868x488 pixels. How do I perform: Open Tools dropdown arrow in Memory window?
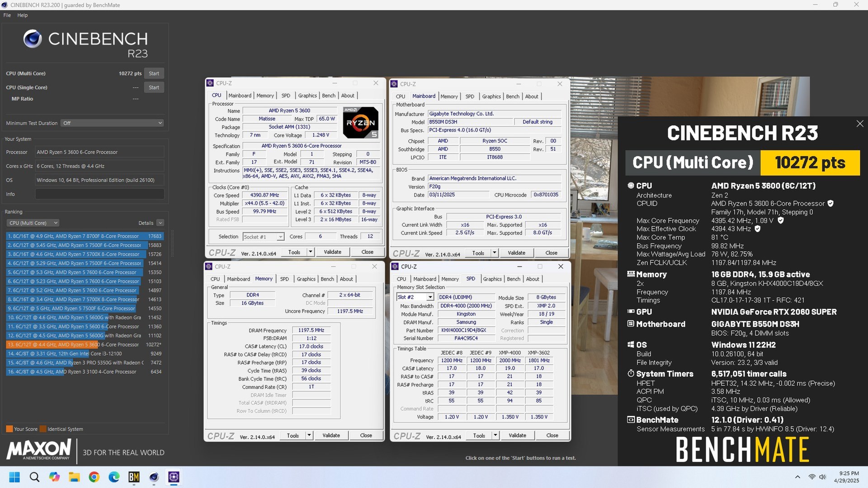click(309, 436)
